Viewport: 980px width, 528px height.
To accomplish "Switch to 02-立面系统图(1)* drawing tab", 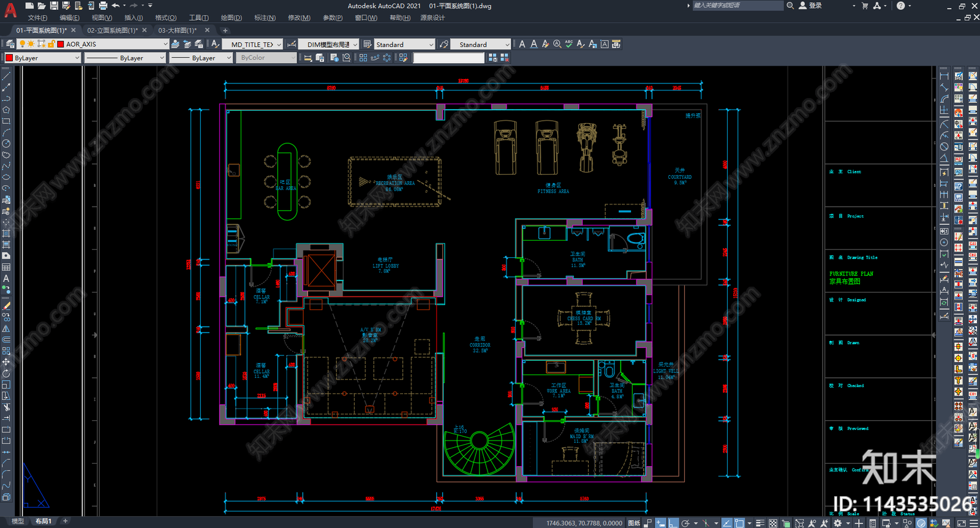I will tap(112, 30).
